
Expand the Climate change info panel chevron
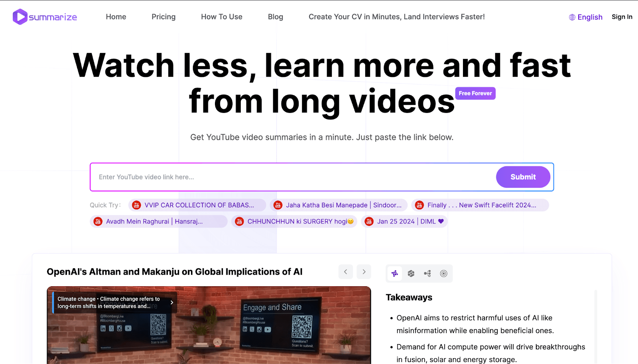pos(172,303)
